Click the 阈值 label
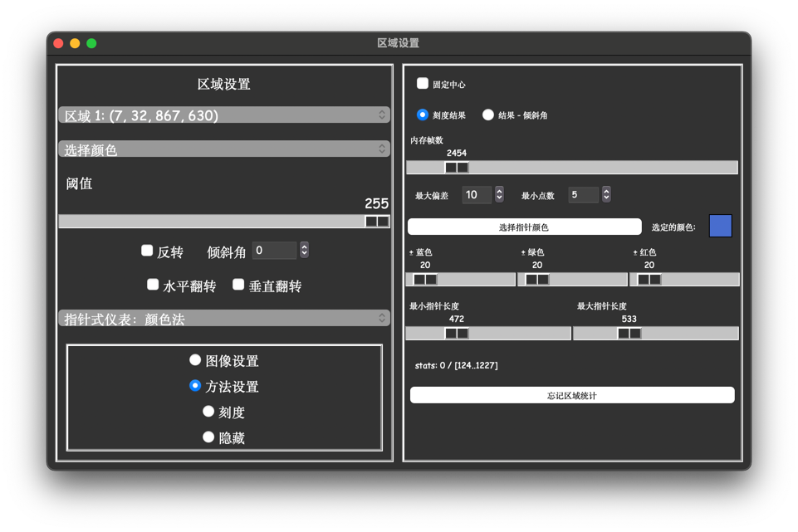This screenshot has height=532, width=798. coord(80,183)
